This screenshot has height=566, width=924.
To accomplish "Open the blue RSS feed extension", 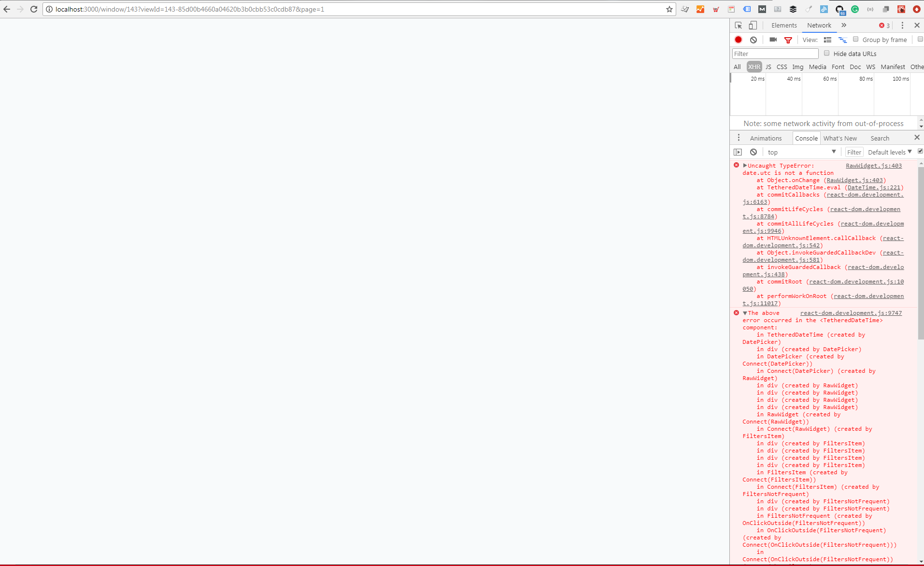I will click(x=824, y=9).
